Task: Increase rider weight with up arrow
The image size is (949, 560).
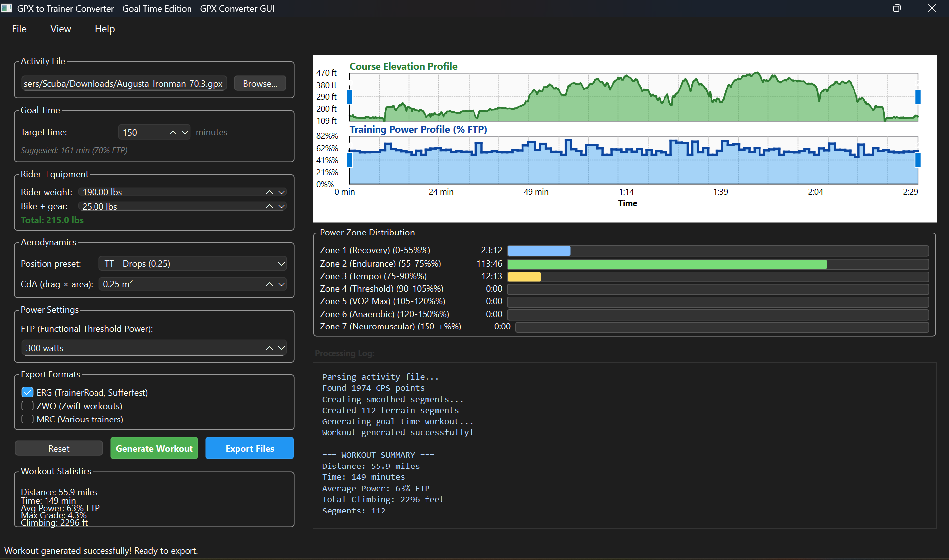Action: tap(269, 192)
